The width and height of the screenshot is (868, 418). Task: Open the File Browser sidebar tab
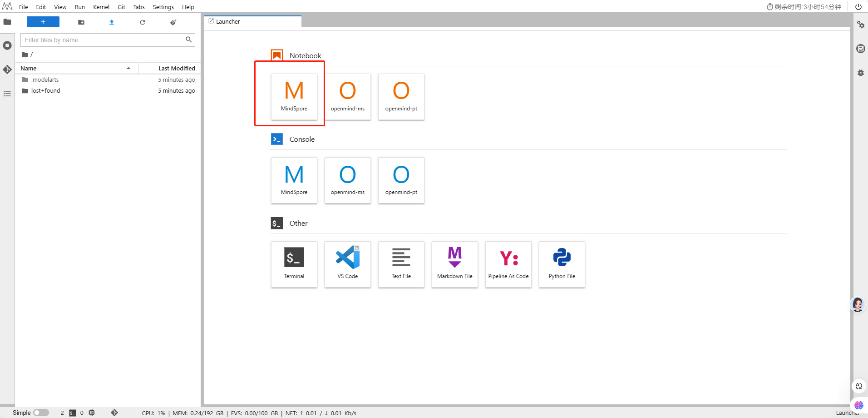(7, 22)
